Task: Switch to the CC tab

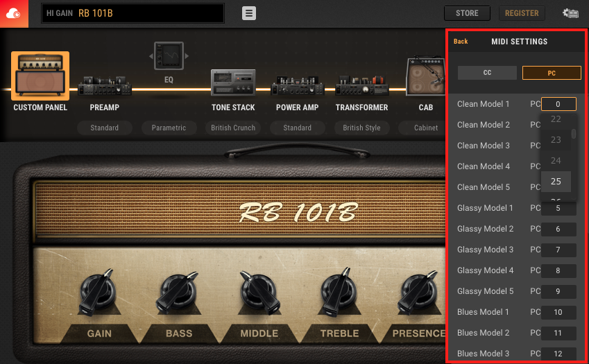Action: tap(487, 72)
